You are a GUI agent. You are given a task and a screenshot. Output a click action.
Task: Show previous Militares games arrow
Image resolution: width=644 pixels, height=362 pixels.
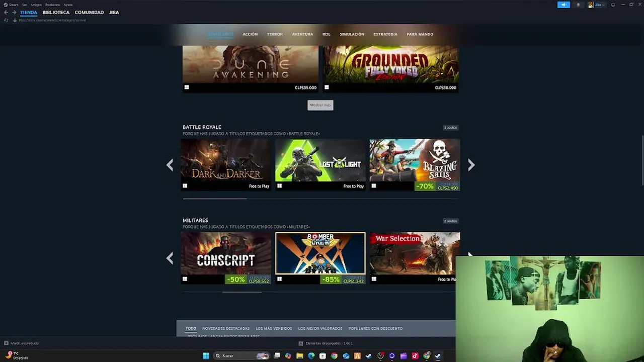pyautogui.click(x=170, y=258)
